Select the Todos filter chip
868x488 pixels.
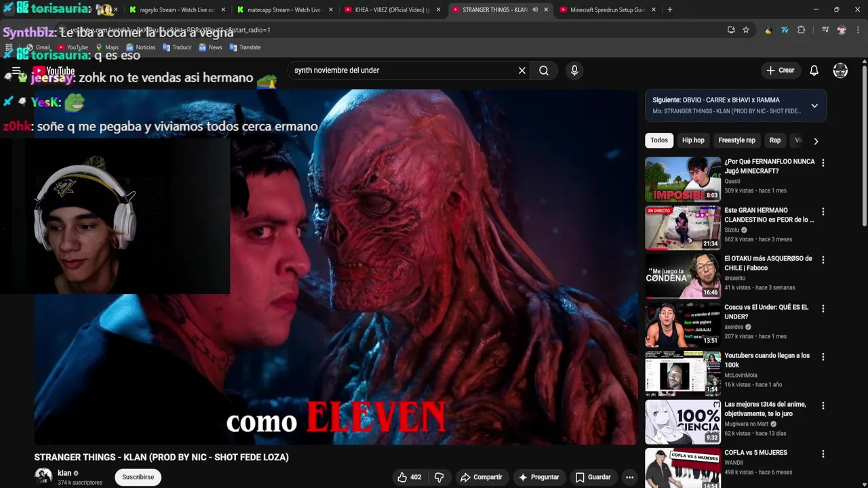[659, 140]
